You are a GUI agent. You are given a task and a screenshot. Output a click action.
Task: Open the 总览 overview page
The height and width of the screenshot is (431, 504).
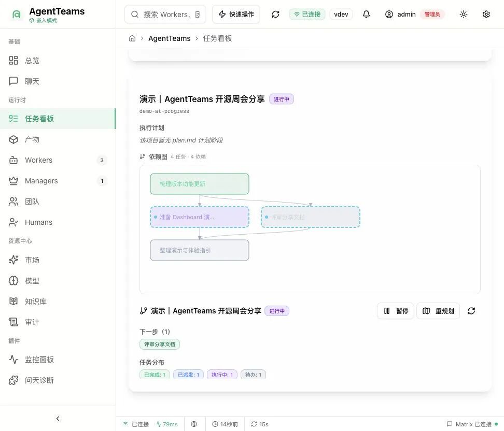[57, 61]
